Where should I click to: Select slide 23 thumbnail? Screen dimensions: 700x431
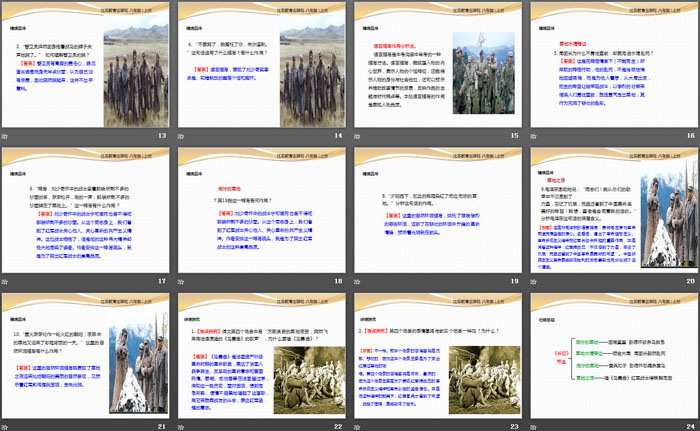[x=438, y=356]
